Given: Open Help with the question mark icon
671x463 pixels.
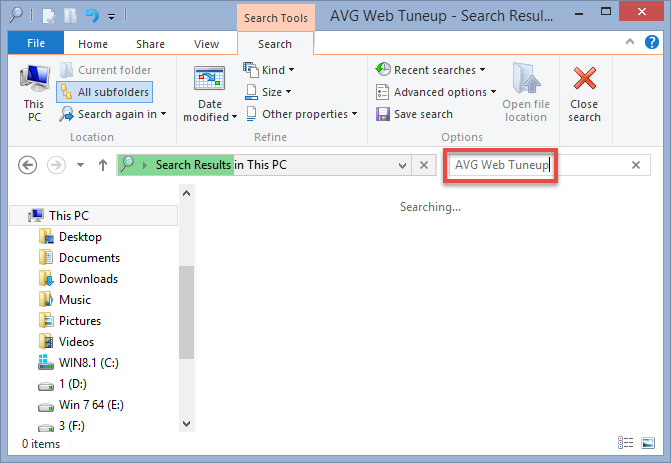Looking at the screenshot, I should 652,42.
